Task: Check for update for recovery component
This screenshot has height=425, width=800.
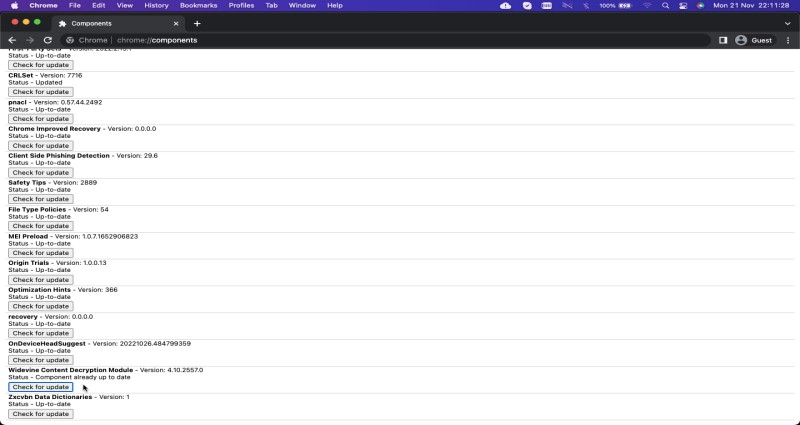Action: (41, 333)
